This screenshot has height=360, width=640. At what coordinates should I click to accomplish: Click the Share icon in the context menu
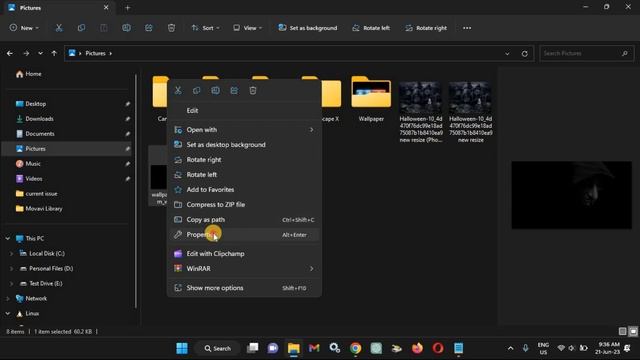click(x=234, y=90)
